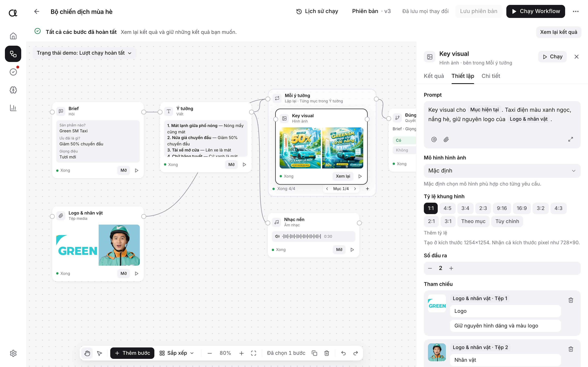Increase Số đầu ra with plus
Image resolution: width=588 pixels, height=367 pixels.
pos(451,268)
